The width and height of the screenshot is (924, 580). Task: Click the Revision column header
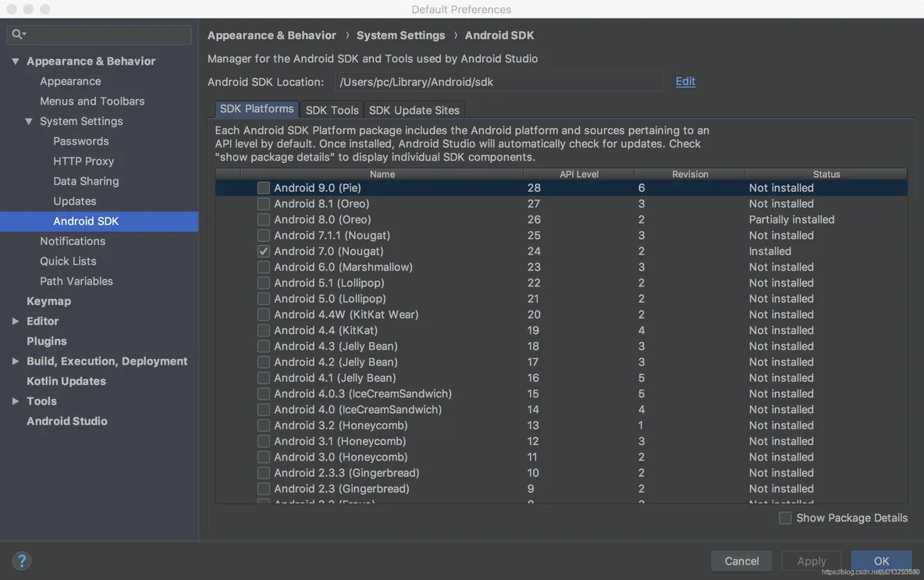tap(690, 174)
